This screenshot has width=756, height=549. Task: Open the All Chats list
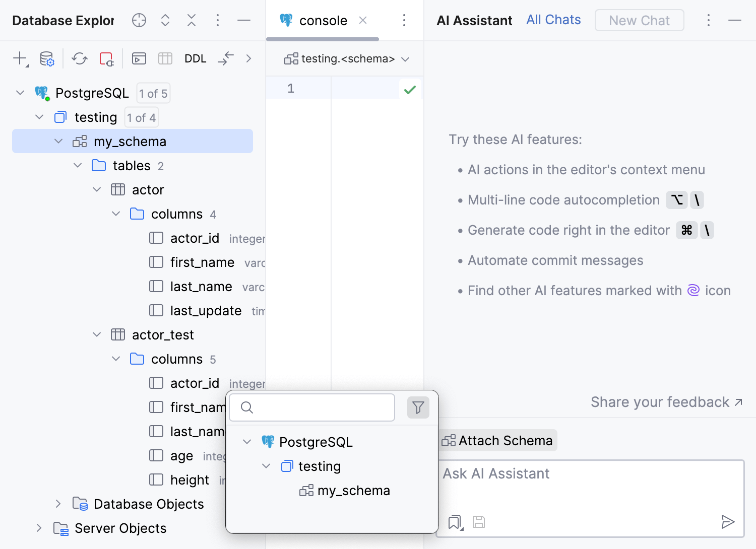553,20
